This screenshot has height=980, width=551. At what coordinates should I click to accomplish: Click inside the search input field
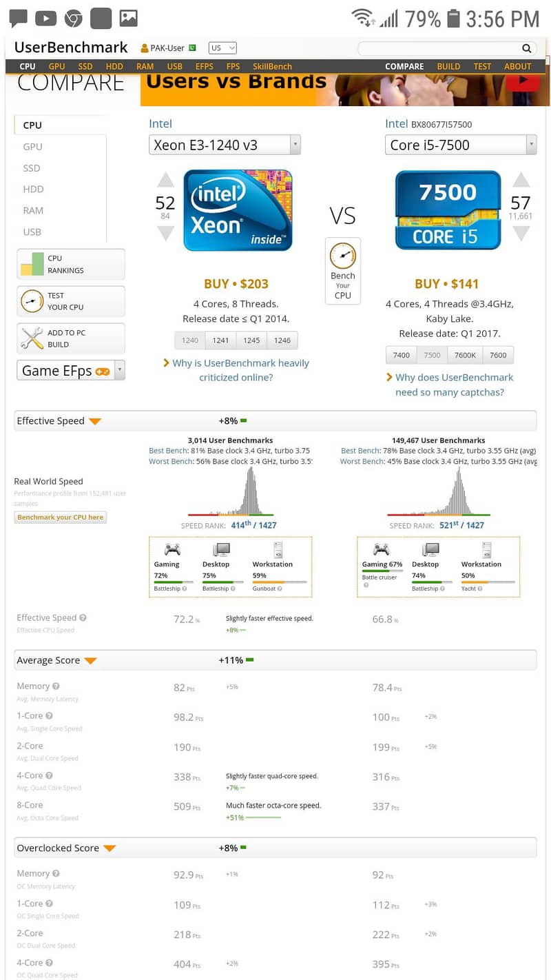(x=439, y=48)
